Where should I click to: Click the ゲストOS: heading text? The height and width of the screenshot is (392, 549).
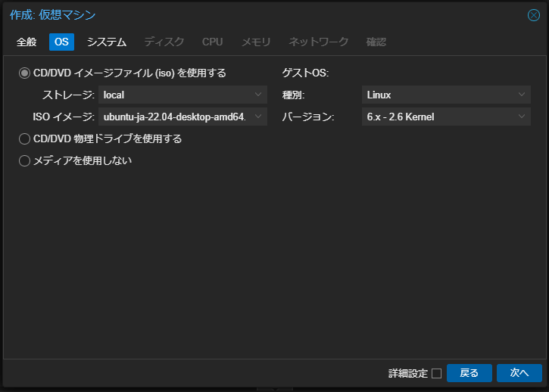coord(305,73)
